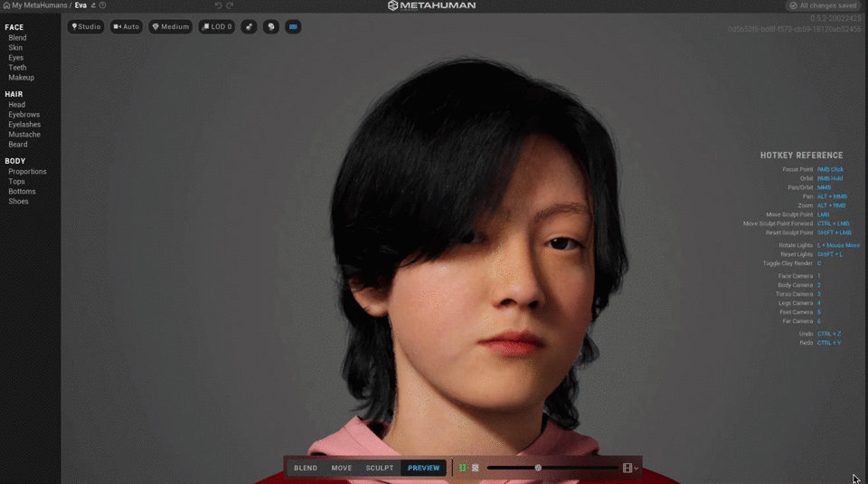Click the stop animation icon

click(x=476, y=468)
